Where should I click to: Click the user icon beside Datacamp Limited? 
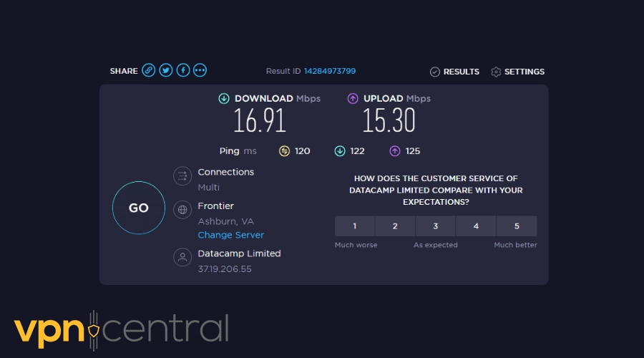point(182,257)
